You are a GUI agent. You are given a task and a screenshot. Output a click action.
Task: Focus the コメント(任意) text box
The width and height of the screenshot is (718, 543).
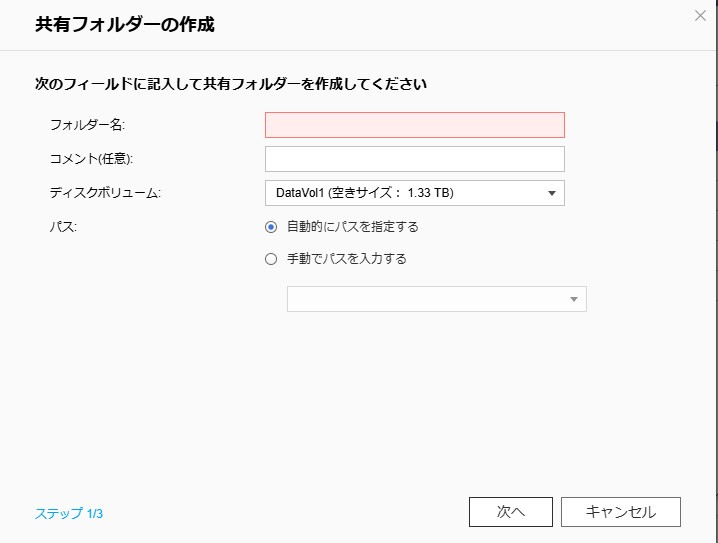[415, 159]
